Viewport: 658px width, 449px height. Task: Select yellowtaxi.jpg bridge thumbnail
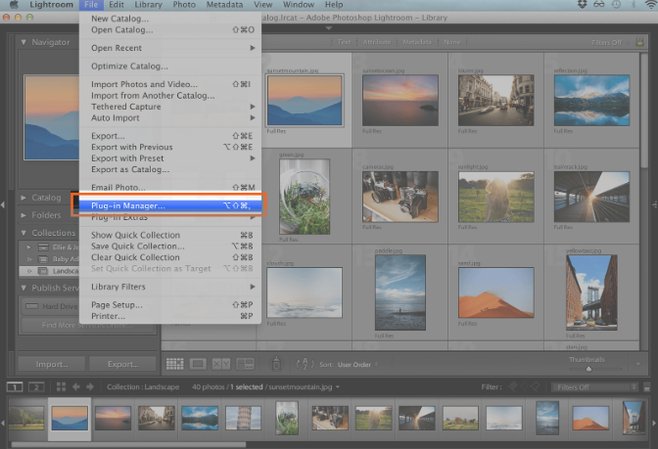click(591, 292)
